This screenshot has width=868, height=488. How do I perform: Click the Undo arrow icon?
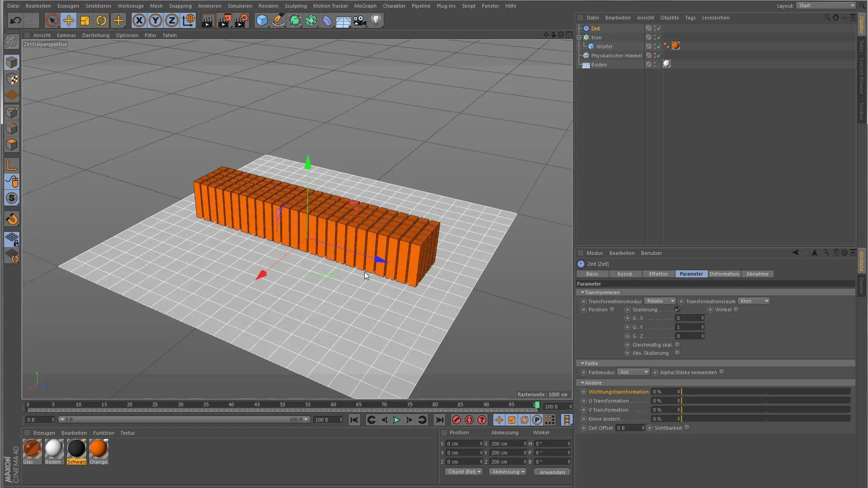[15, 20]
